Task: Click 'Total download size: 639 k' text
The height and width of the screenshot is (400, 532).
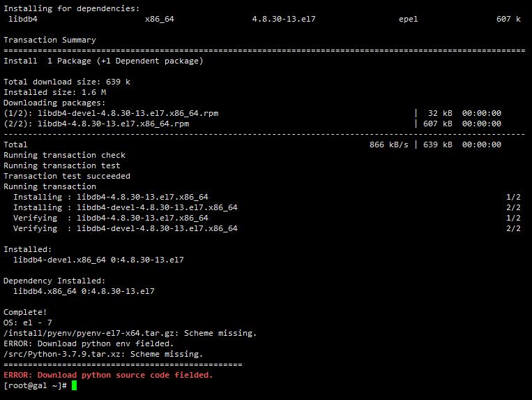Action: [67, 82]
